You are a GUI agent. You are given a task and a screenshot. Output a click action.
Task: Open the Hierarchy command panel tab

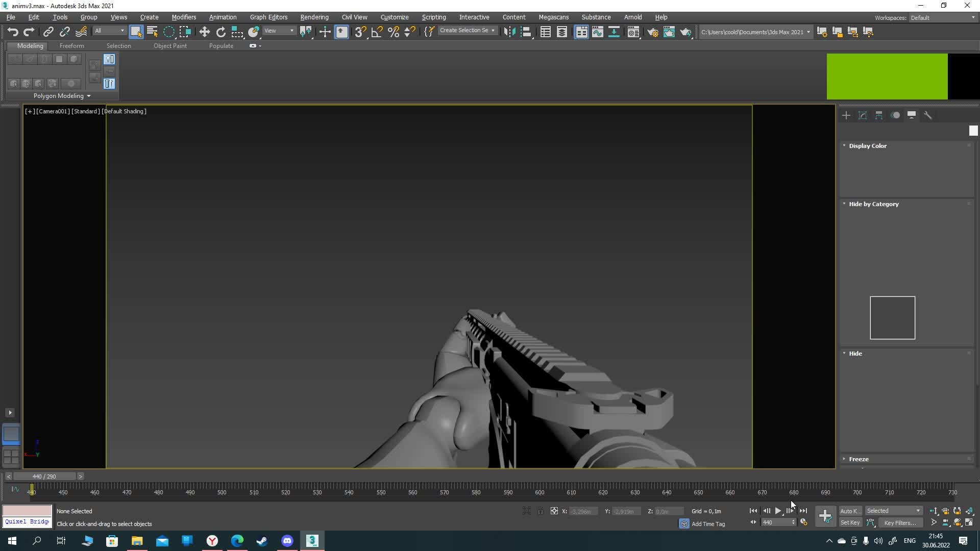pyautogui.click(x=879, y=115)
